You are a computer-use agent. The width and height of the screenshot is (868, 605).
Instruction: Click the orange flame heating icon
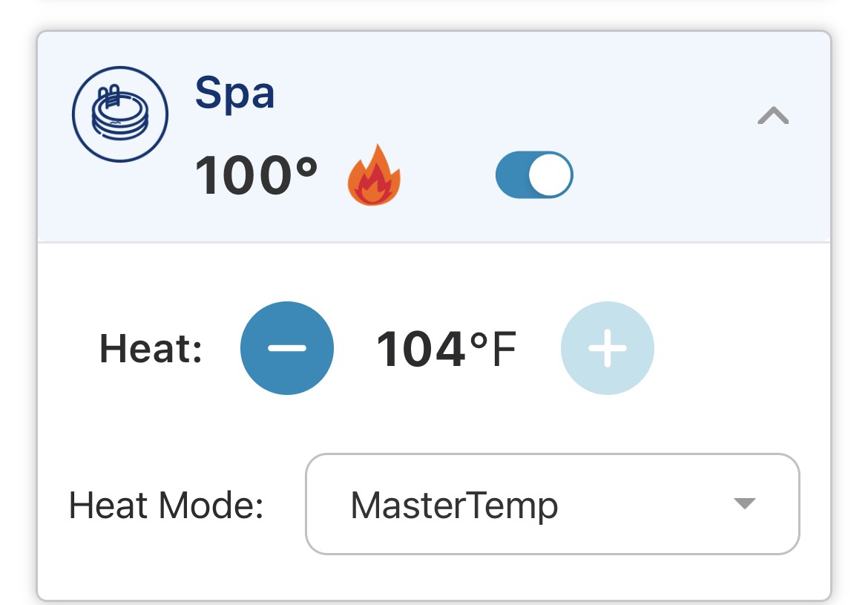[x=374, y=175]
